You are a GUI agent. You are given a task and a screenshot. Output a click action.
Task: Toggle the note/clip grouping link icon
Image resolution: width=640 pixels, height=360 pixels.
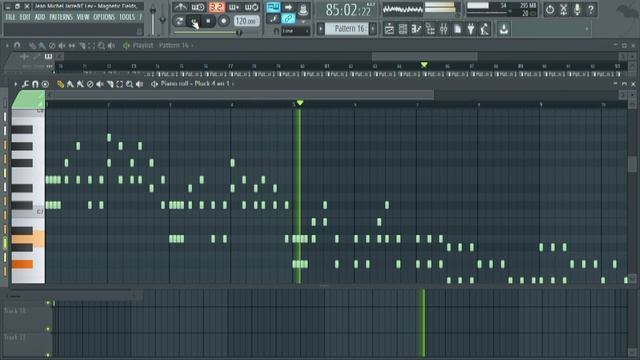(x=288, y=18)
